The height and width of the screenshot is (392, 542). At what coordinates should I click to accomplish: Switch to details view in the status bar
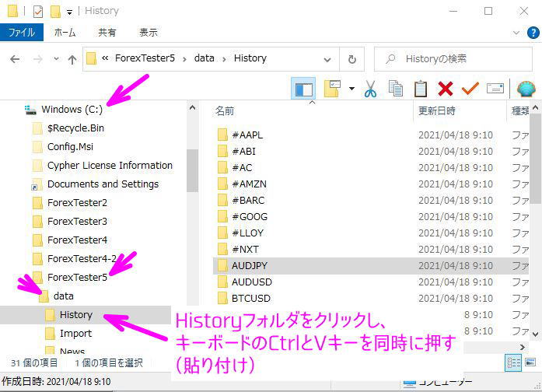click(x=513, y=363)
